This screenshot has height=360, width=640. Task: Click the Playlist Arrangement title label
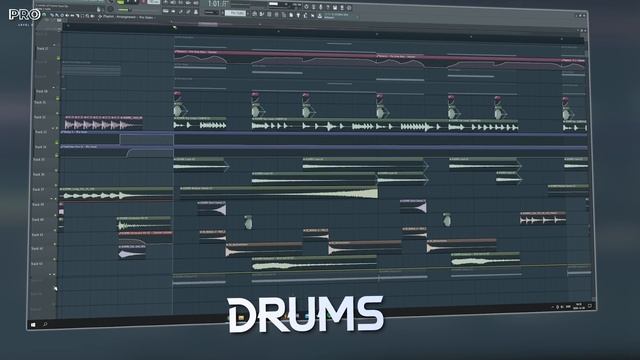coord(128,17)
